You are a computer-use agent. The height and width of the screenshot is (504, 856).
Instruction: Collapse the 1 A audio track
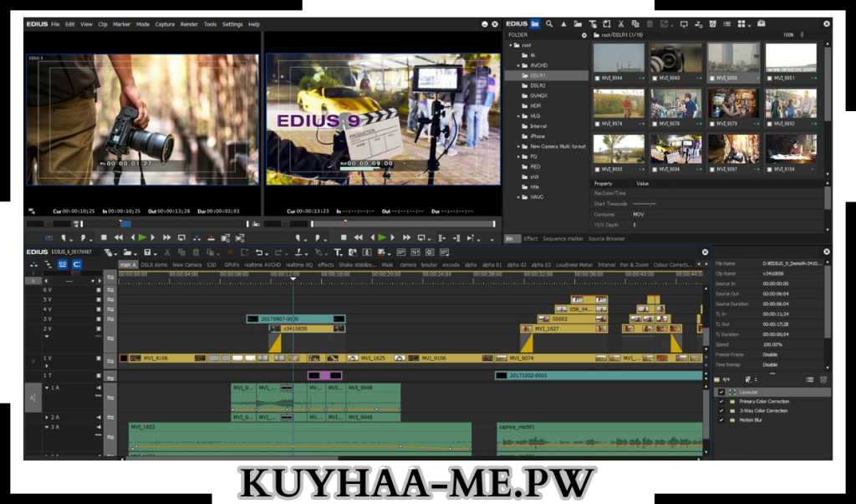coord(47,388)
